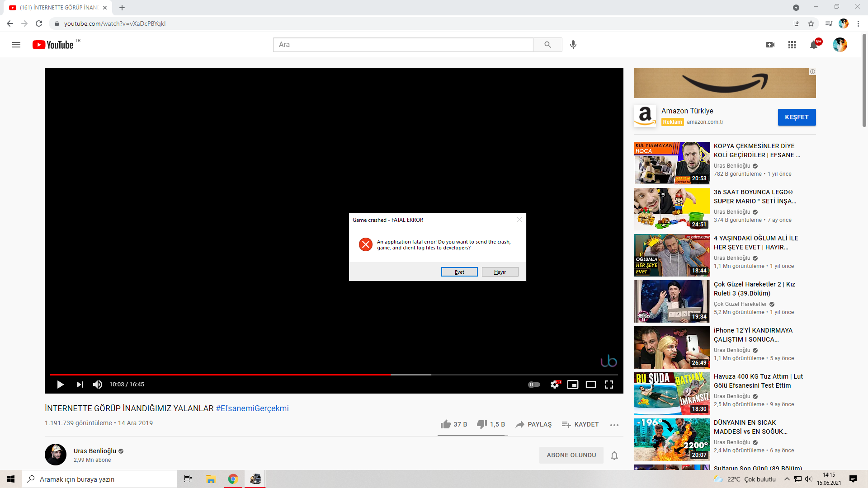Screen dimensions: 868x488
Task: Open a new browser tab
Action: tap(122, 8)
